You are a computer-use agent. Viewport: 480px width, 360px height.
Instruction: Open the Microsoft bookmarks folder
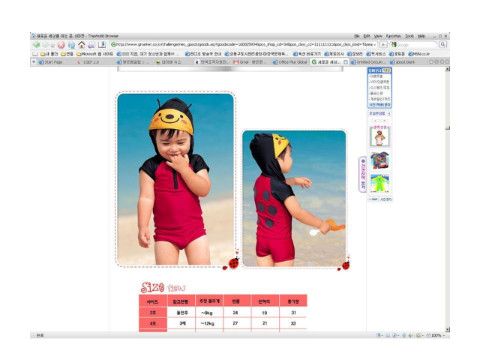95,54
